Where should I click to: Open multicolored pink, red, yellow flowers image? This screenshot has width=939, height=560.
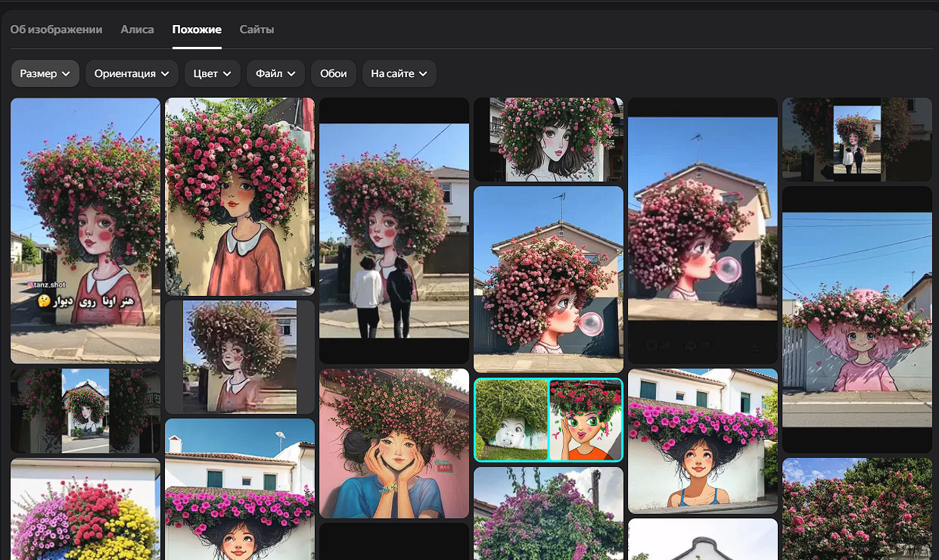click(86, 509)
